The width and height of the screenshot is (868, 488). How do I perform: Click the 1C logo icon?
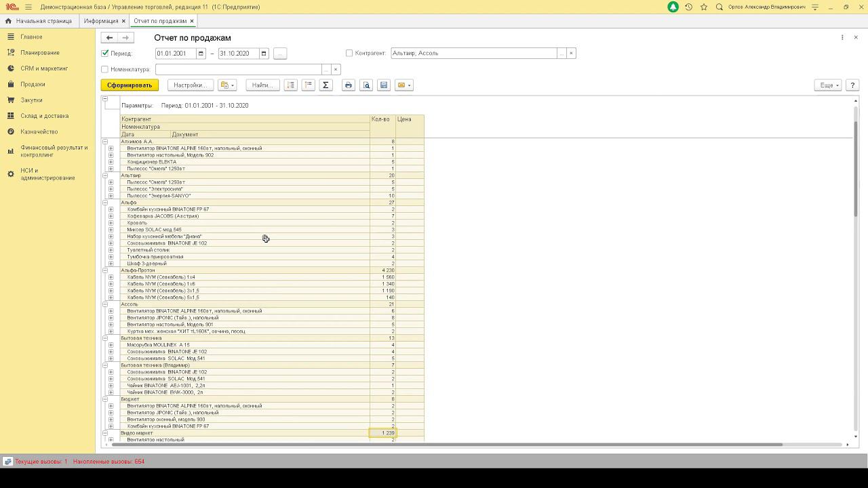[11, 7]
